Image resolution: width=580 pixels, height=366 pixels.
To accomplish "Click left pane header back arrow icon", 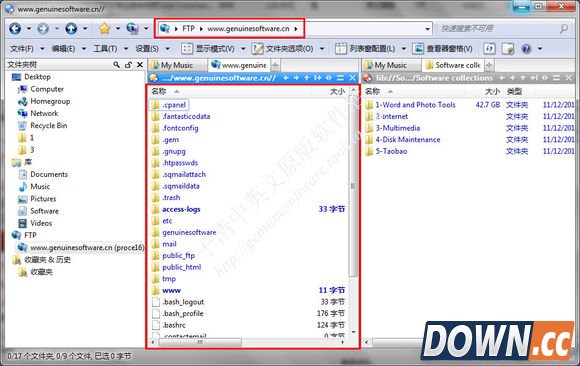I will coord(286,78).
